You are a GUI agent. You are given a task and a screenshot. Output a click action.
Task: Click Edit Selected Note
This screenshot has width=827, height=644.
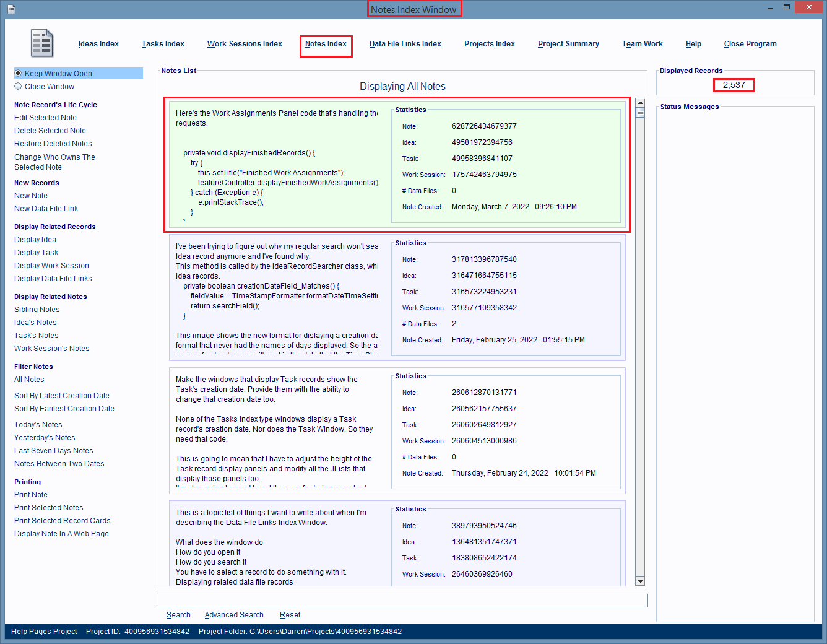coord(45,118)
